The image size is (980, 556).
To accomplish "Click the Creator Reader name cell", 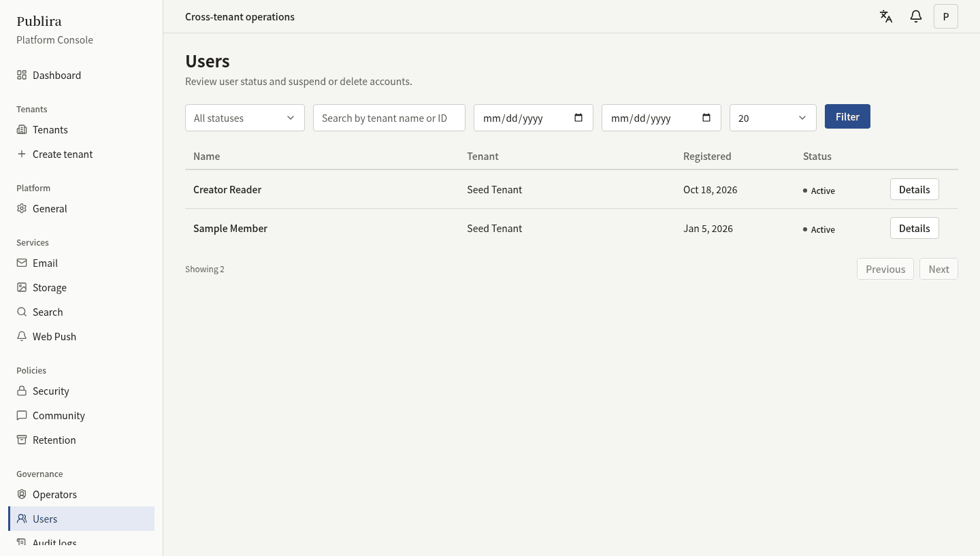I will click(227, 189).
